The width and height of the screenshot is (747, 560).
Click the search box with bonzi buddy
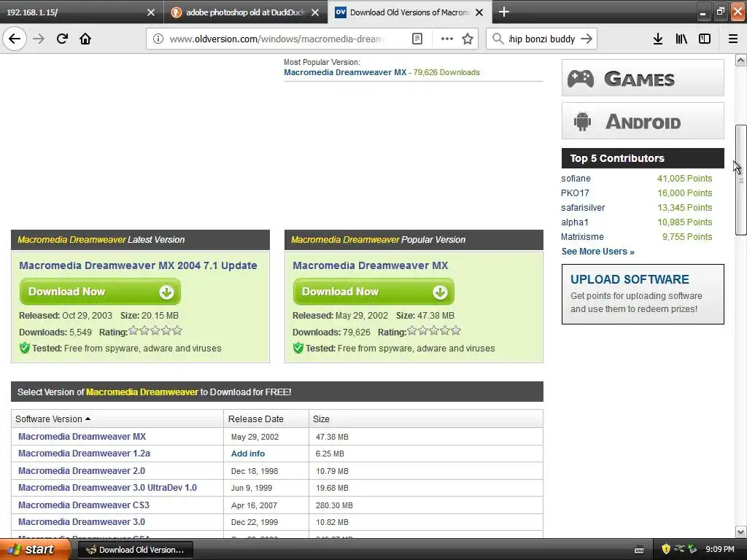(542, 39)
